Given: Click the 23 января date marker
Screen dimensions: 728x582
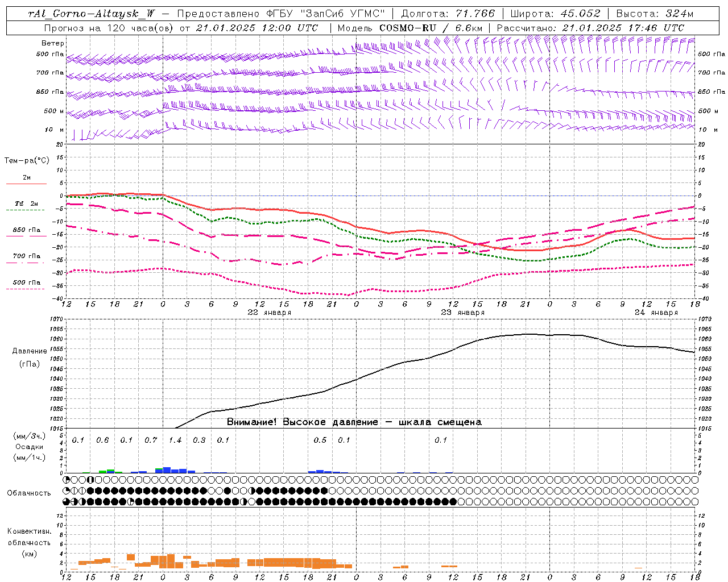Looking at the screenshot, I should coord(463,313).
